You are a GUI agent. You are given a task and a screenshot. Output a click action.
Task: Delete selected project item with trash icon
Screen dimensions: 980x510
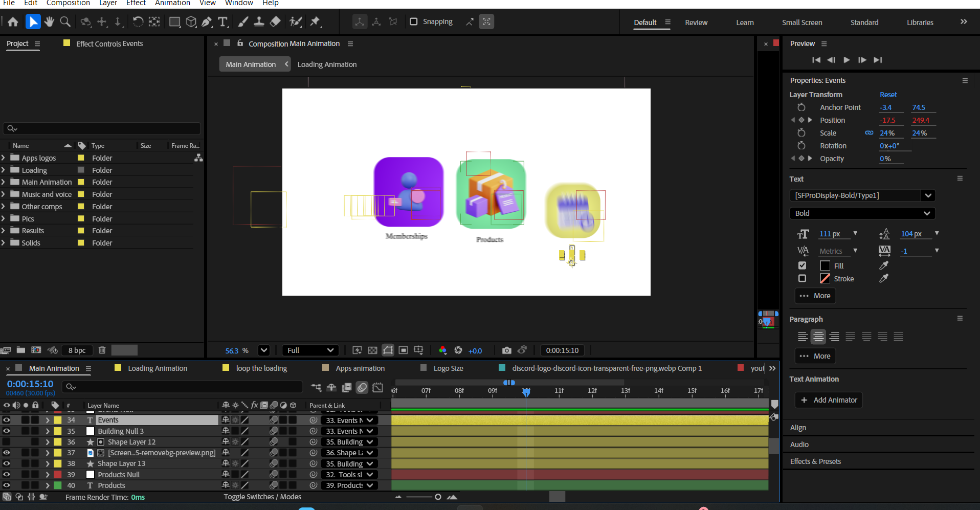(102, 350)
